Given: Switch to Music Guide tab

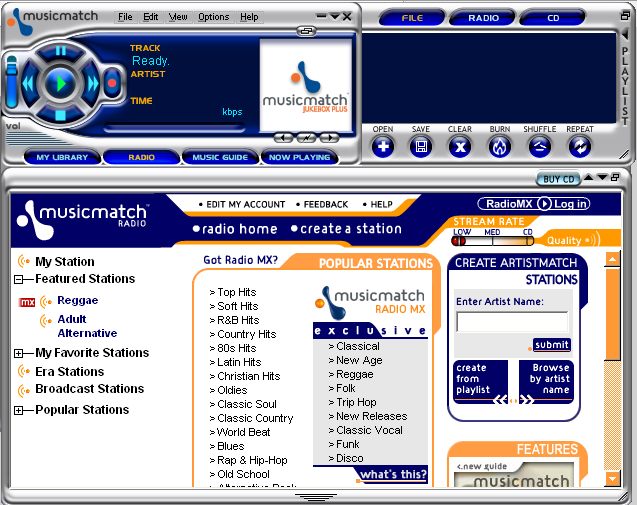Looking at the screenshot, I should pyautogui.click(x=220, y=157).
